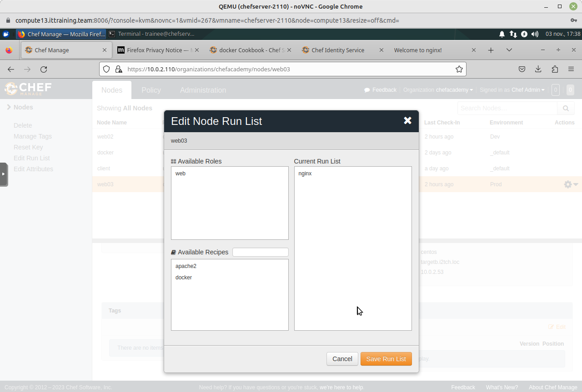Click Reset Key in sidebar
The height and width of the screenshot is (392, 582).
click(x=28, y=147)
